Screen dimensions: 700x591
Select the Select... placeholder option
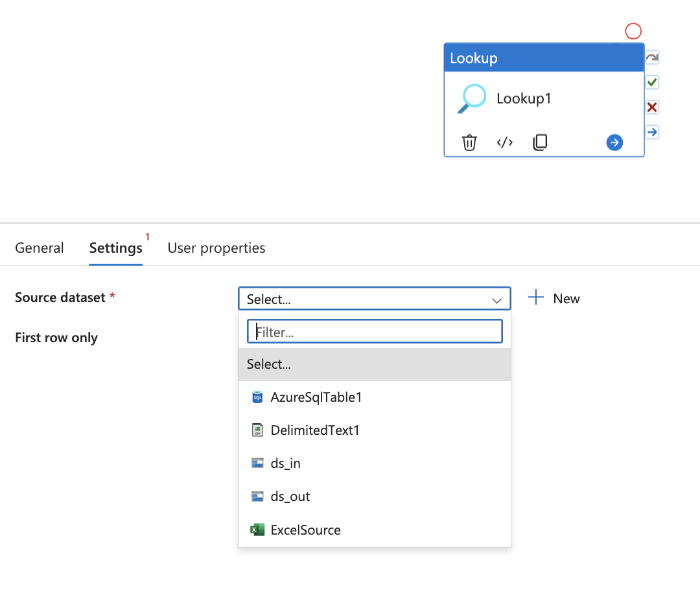click(269, 364)
